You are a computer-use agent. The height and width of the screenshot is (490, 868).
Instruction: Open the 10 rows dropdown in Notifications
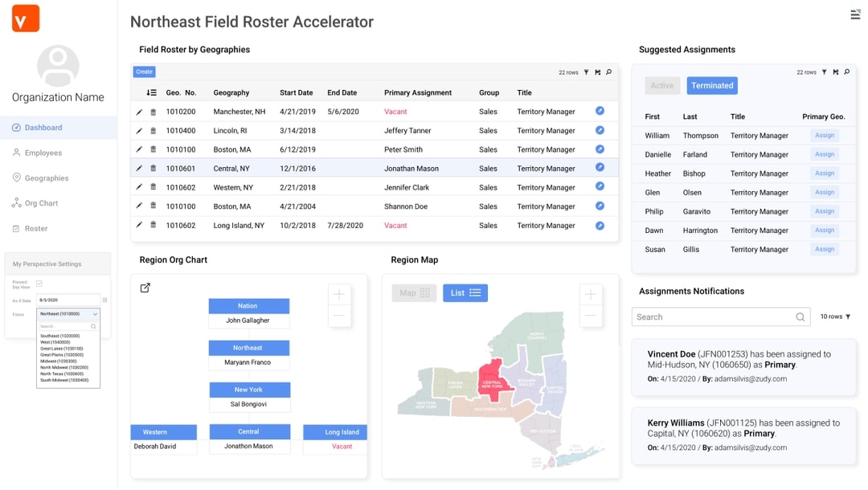coord(835,316)
